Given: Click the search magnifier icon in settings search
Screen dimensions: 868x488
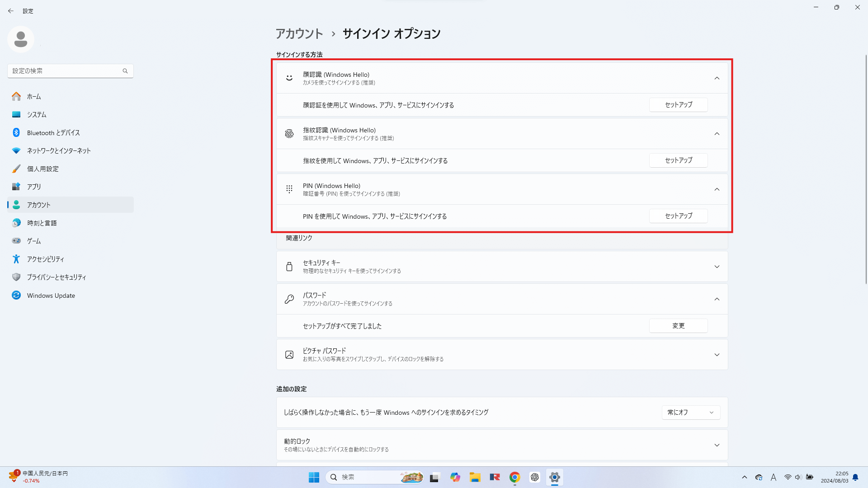Looking at the screenshot, I should point(125,71).
